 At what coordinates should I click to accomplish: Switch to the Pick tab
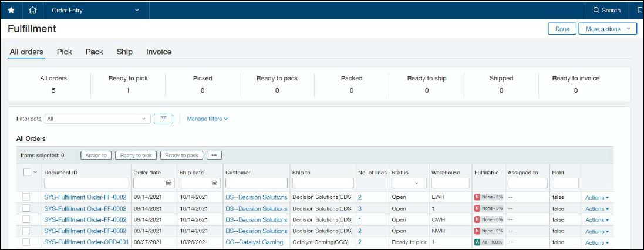(65, 52)
